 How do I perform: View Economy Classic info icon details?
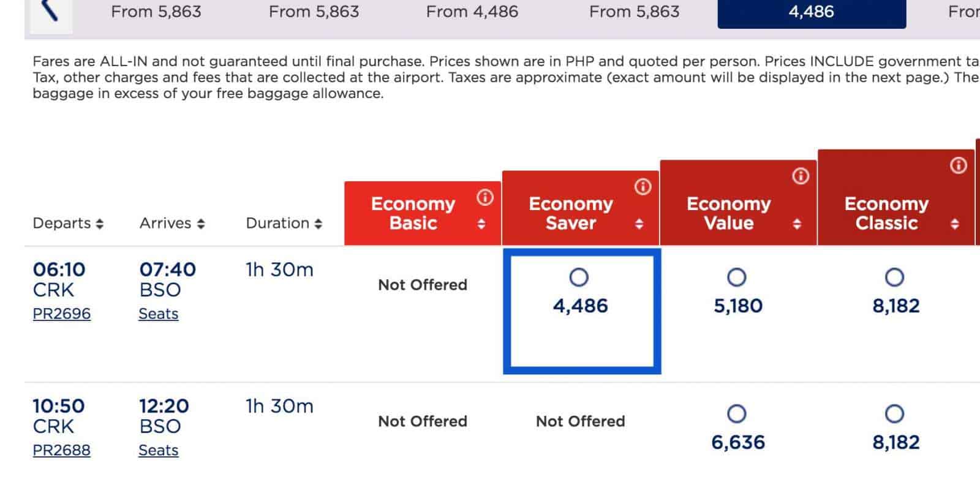[x=959, y=165]
